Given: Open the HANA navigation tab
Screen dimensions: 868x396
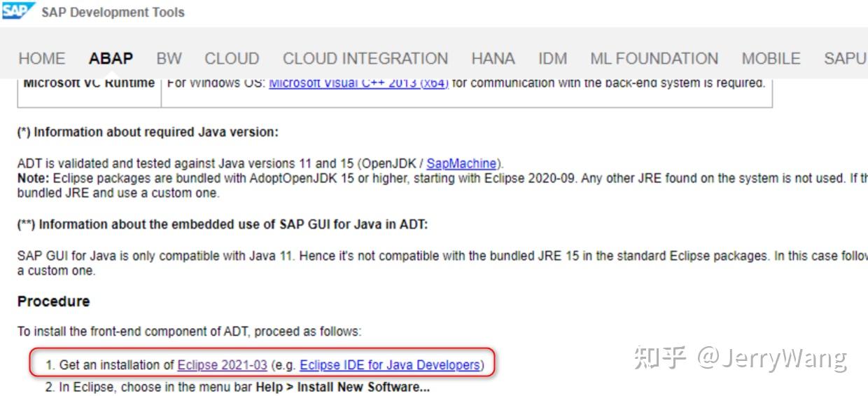Looking at the screenshot, I should pos(493,58).
